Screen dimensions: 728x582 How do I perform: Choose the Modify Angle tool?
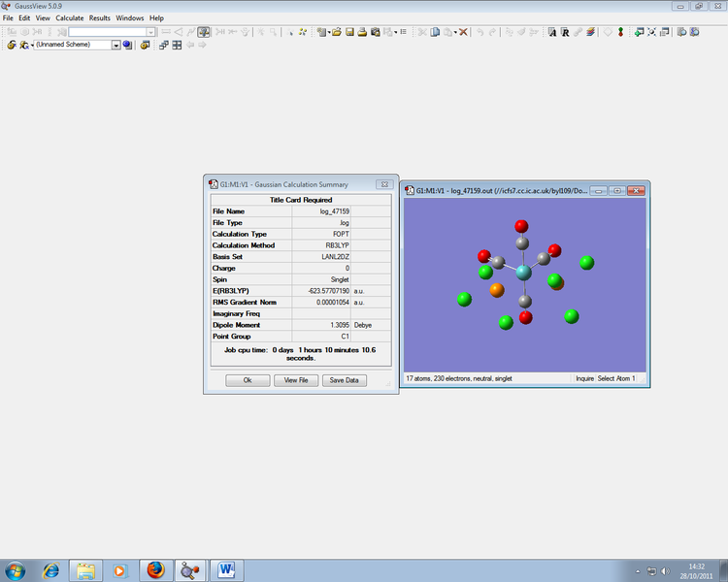point(179,32)
